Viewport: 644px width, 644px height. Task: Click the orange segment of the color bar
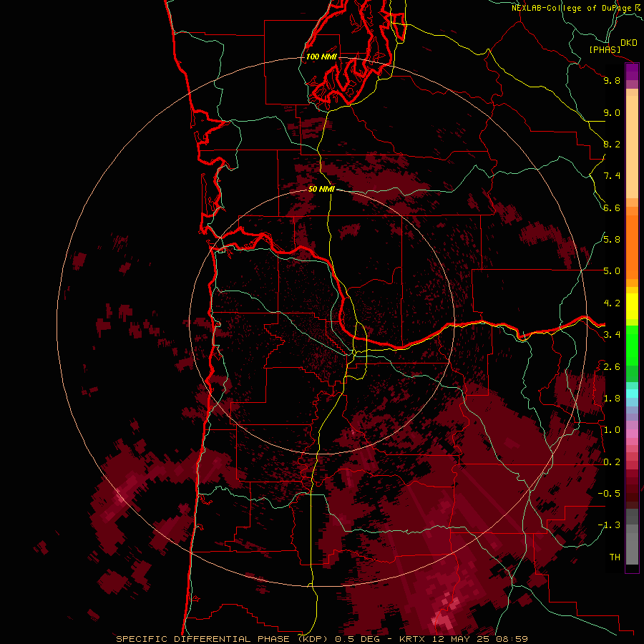point(632,247)
